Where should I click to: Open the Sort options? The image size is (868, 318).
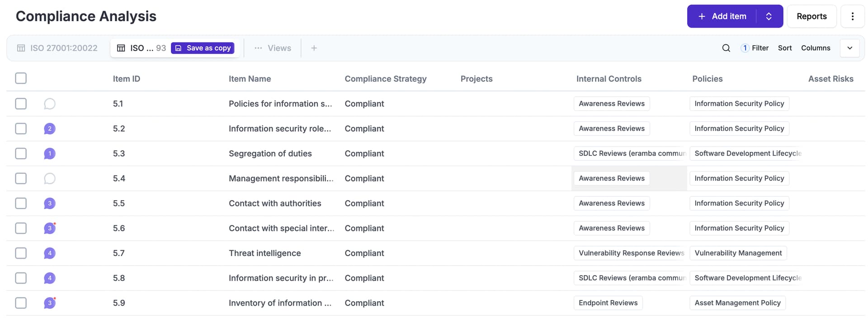(785, 48)
